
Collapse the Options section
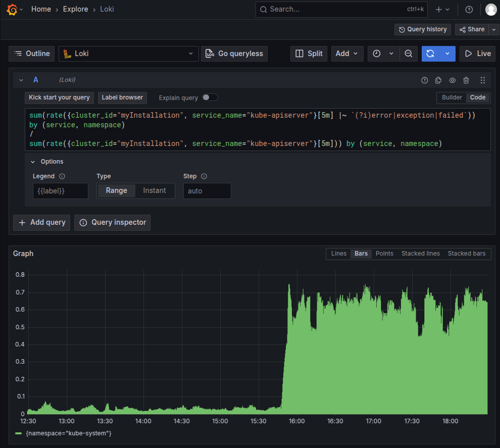(33, 162)
